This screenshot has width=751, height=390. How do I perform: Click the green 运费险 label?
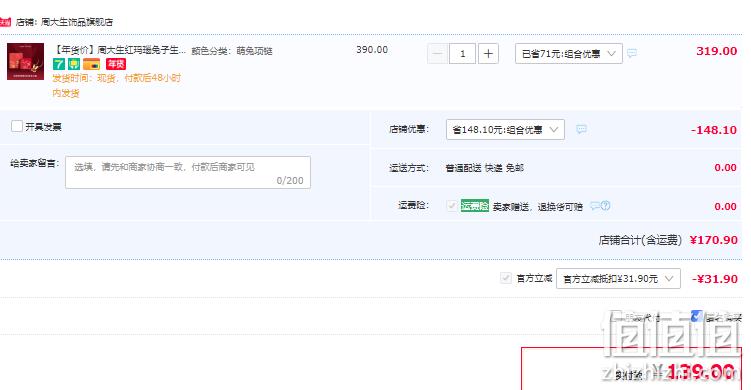pos(475,206)
